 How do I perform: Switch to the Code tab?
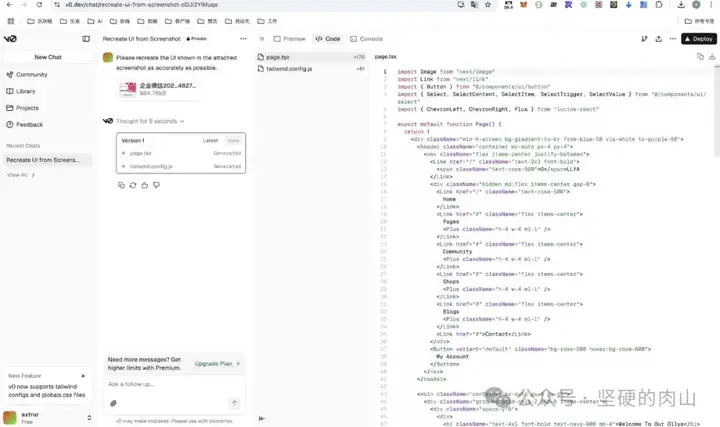328,39
